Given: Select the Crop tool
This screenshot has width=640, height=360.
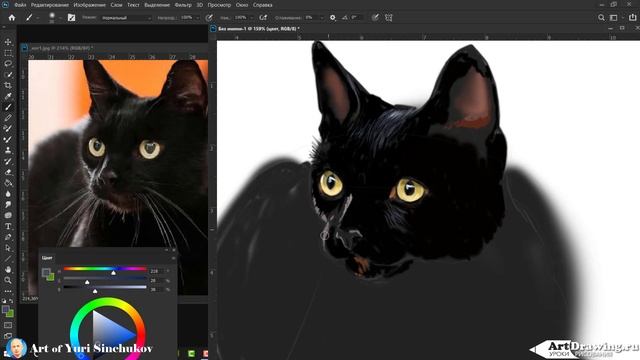Looking at the screenshot, I should tap(8, 85).
